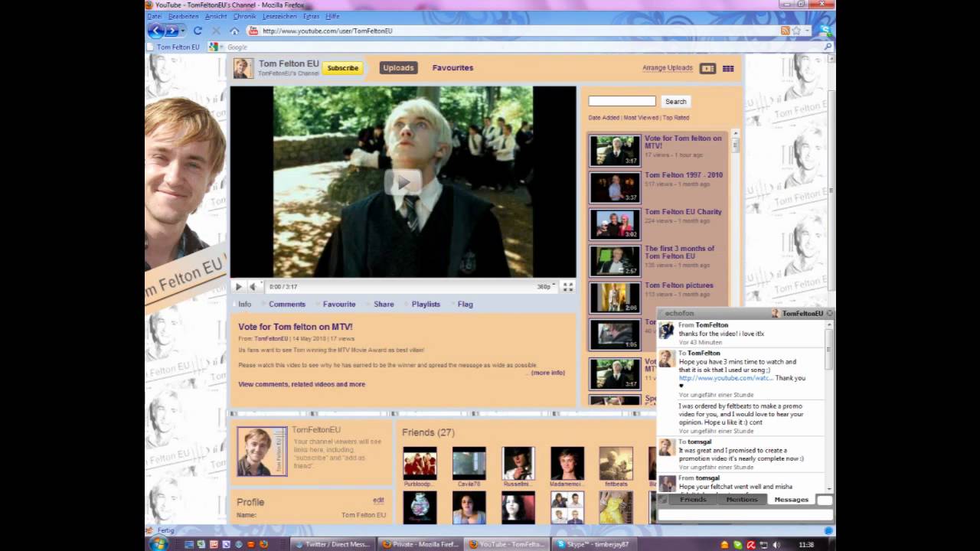980x551 pixels.
Task: Select the Share tab under the video
Action: click(384, 305)
